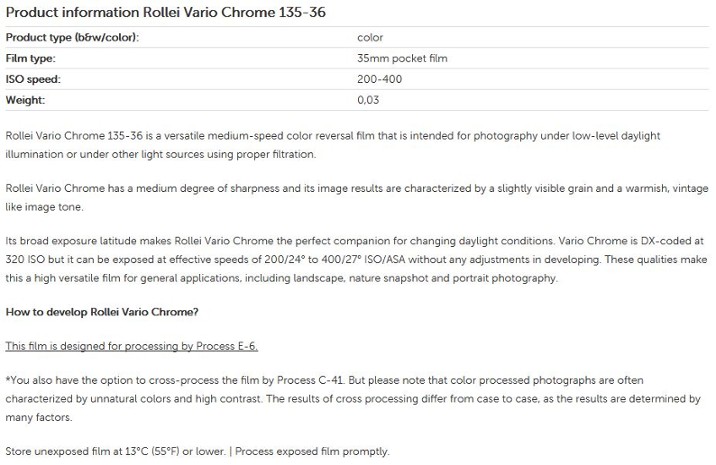Viewport: 716px width, 465px height.
Task: Click 'How to develop Rollei Vario Chrome?' heading
Action: point(102,312)
